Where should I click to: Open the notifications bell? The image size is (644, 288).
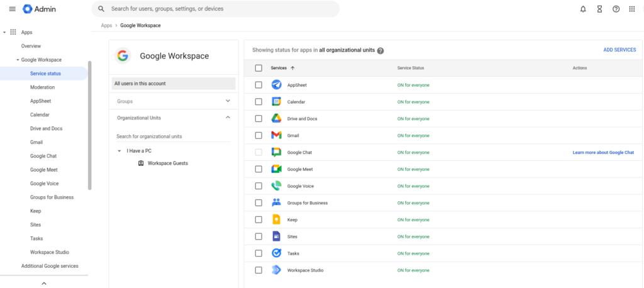[x=583, y=9]
